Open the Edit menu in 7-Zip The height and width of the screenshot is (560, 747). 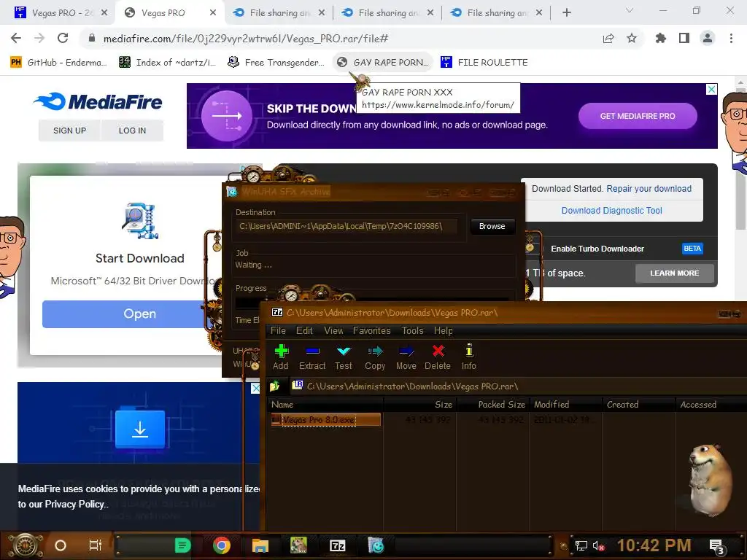coord(304,330)
